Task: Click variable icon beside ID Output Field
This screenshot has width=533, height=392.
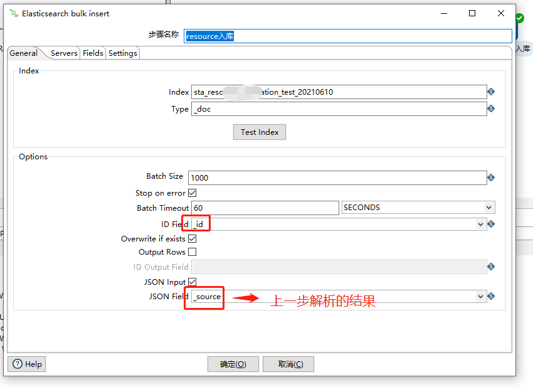Action: pyautogui.click(x=491, y=267)
